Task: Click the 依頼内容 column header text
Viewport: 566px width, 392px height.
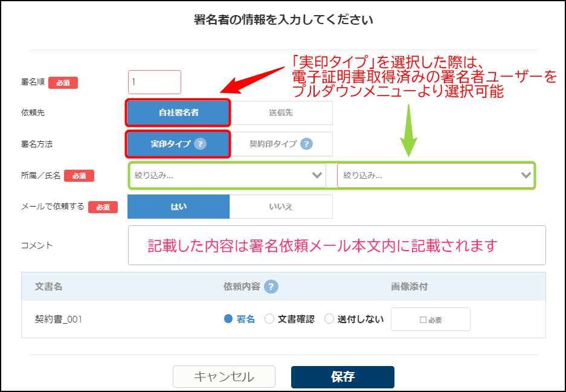Action: 242,286
